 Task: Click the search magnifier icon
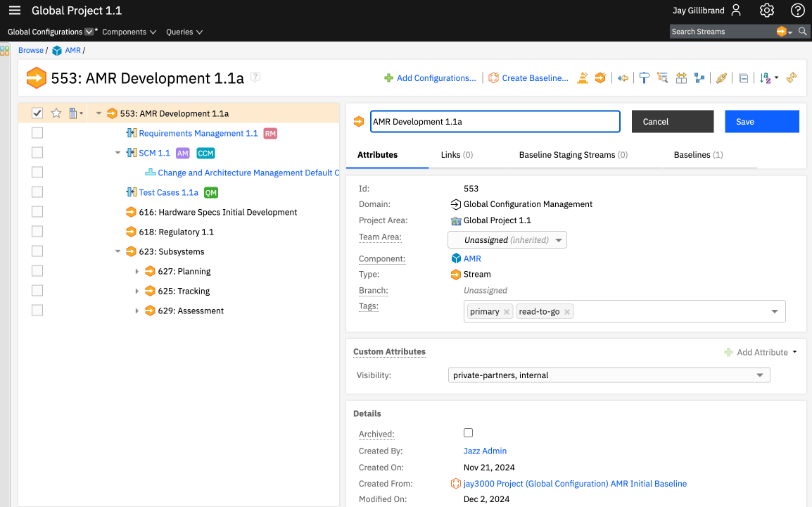(802, 32)
